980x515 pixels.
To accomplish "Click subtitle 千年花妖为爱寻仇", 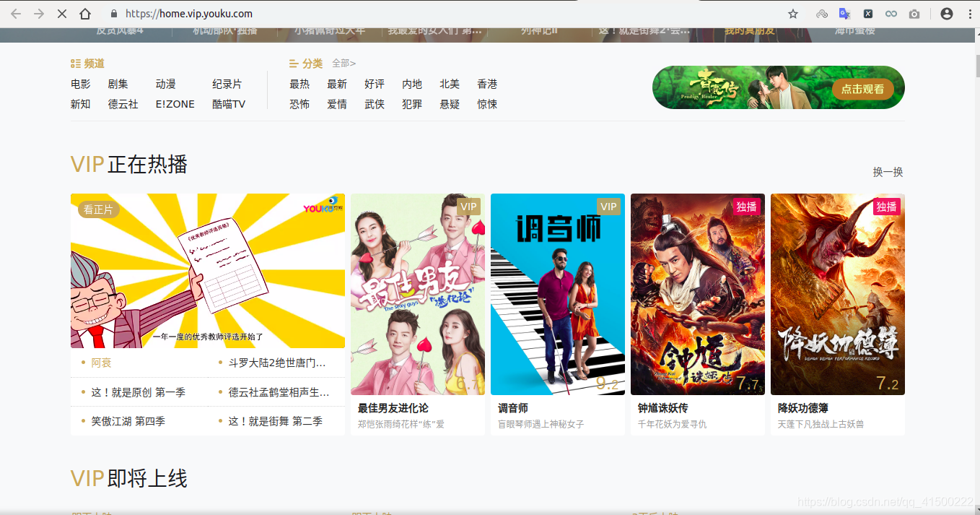I will (673, 425).
